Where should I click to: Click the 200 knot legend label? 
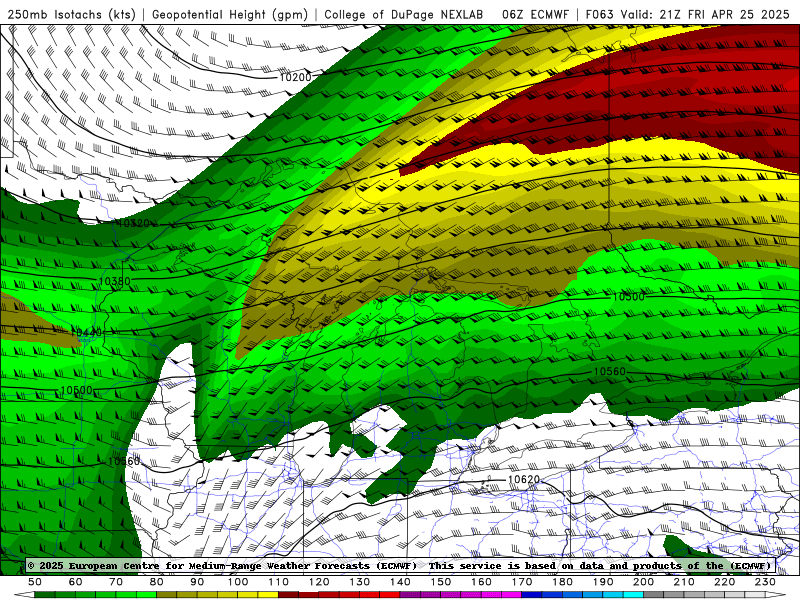point(643,582)
